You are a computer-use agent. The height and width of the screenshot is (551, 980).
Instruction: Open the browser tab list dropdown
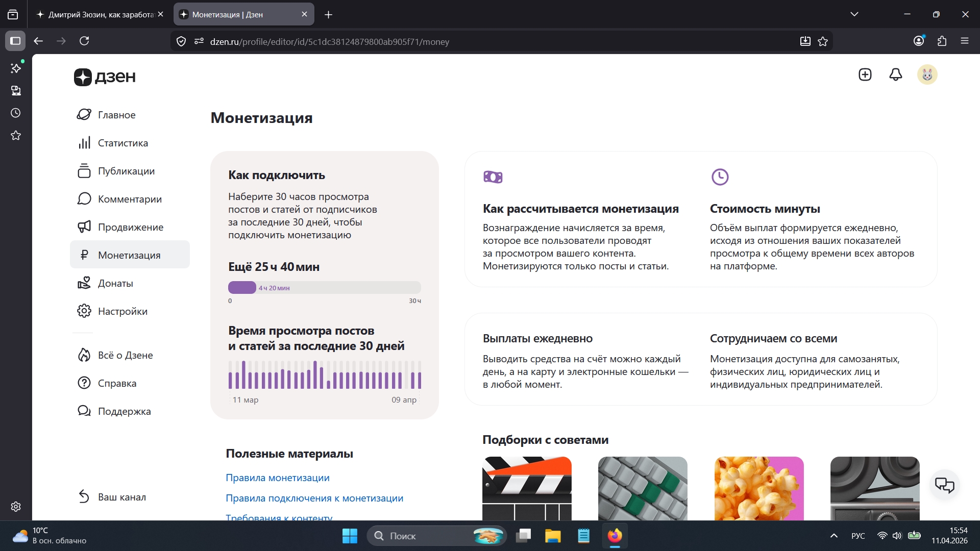click(x=855, y=14)
